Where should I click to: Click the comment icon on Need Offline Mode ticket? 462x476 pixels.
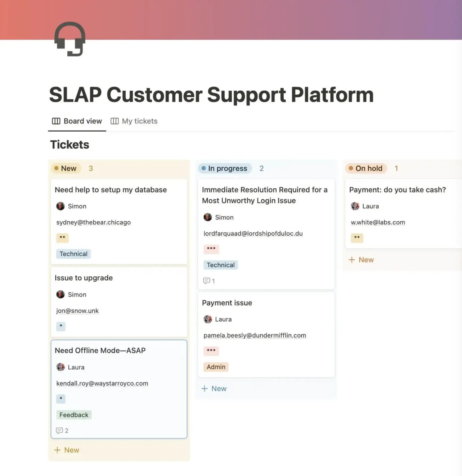tap(59, 431)
